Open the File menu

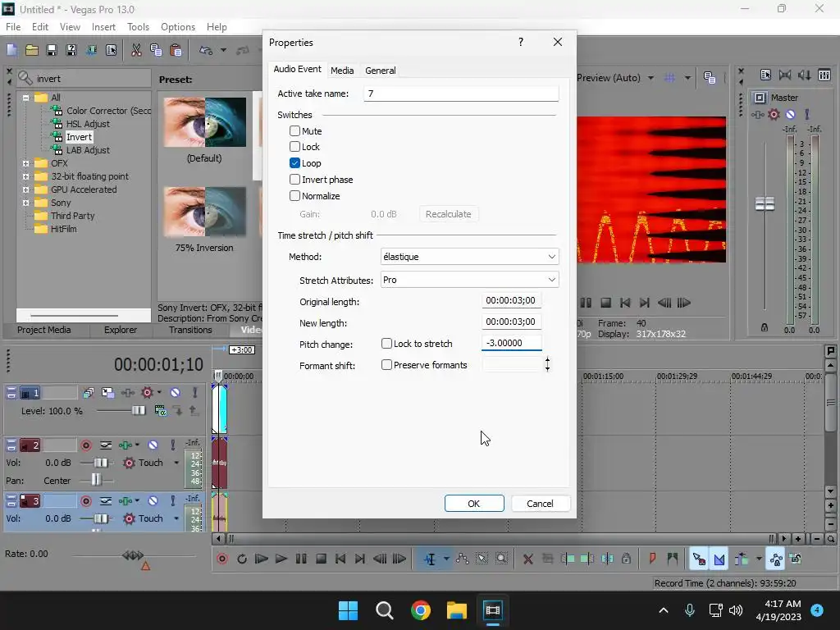13,27
